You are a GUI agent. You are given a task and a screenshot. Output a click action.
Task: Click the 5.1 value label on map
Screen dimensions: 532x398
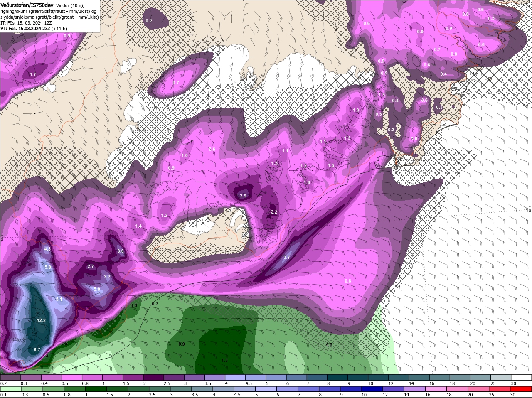(59, 299)
